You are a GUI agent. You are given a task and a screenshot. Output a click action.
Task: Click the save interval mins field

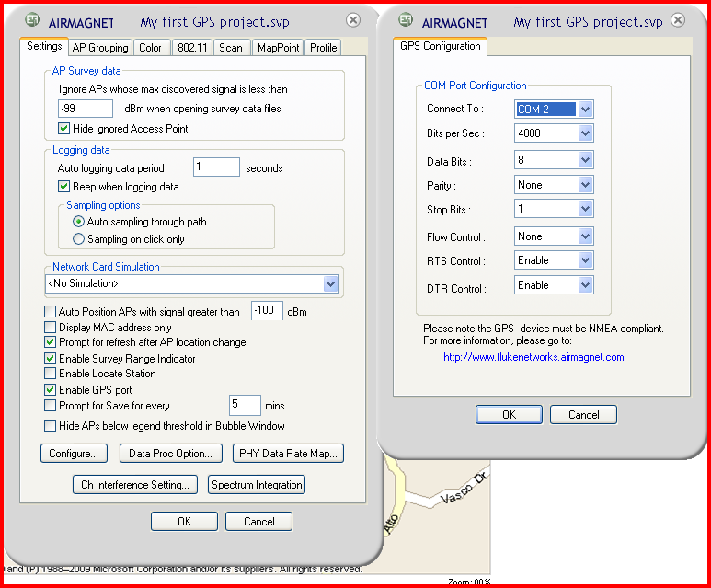point(245,405)
